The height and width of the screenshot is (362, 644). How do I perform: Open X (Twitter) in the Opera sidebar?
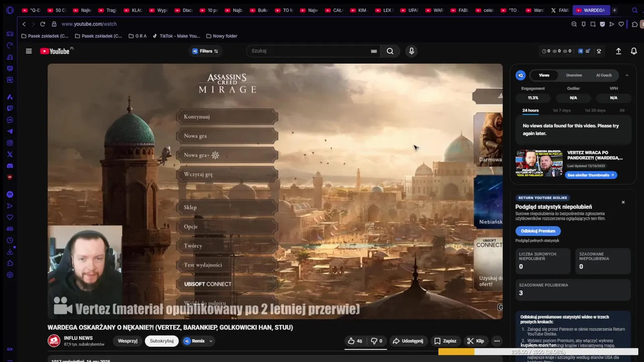point(10,154)
